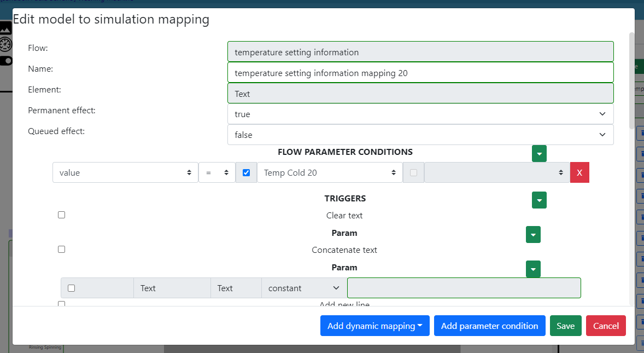Open the Queued effect dropdown
The height and width of the screenshot is (353, 644).
pos(420,135)
